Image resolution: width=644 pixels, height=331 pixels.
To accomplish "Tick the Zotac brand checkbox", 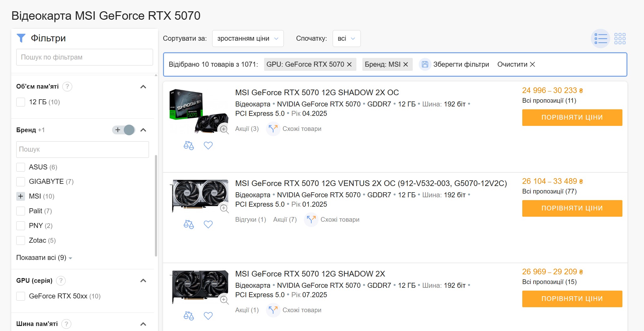I will tap(21, 240).
